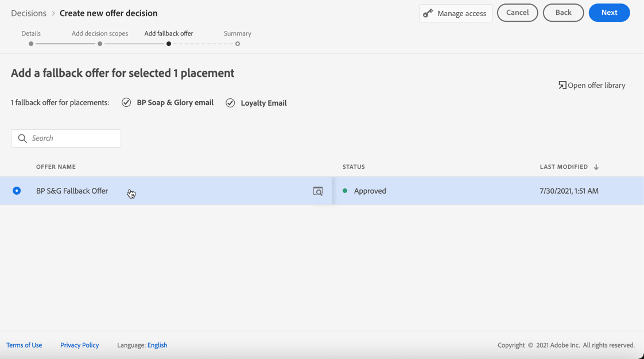Click the Open offer library icon

pos(562,85)
